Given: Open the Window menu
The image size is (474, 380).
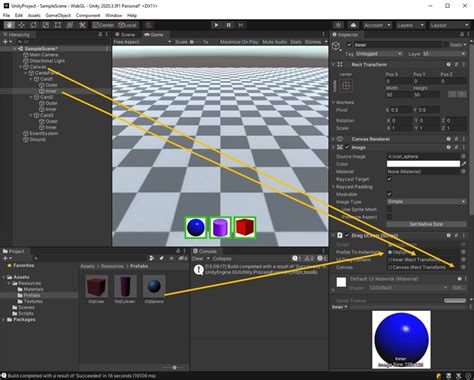Looking at the screenshot, I should coord(113,15).
